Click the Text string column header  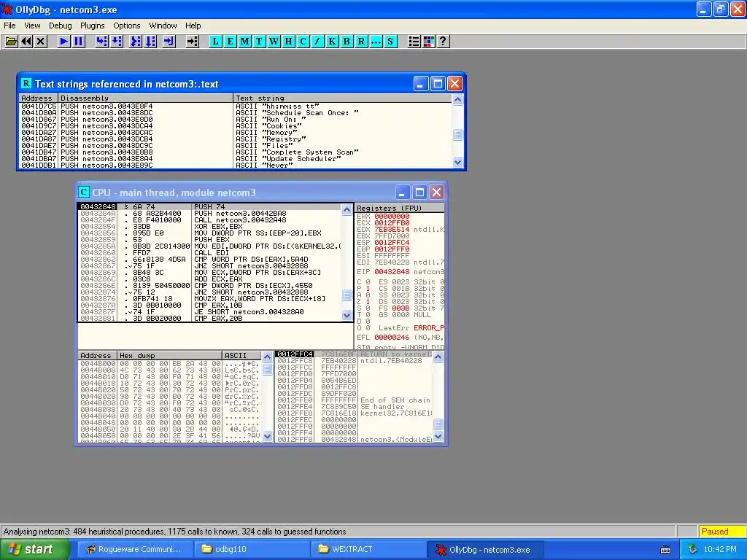click(343, 98)
